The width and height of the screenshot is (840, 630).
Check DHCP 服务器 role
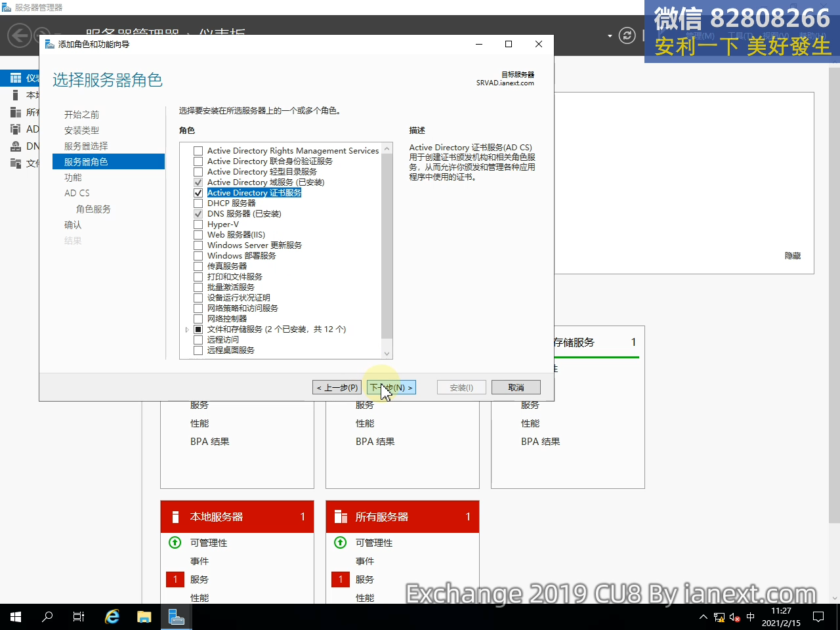[198, 203]
